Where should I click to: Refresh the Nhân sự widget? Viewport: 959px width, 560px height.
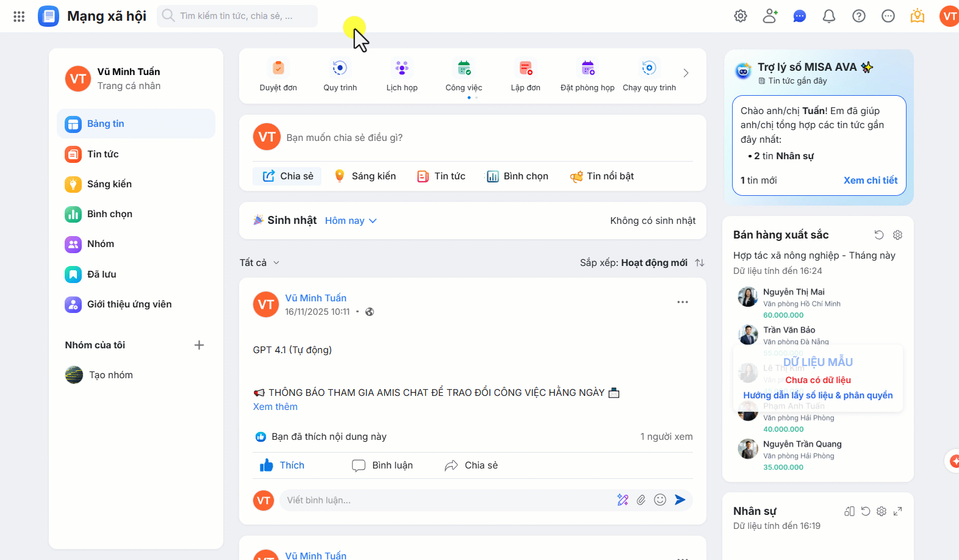coord(866,511)
